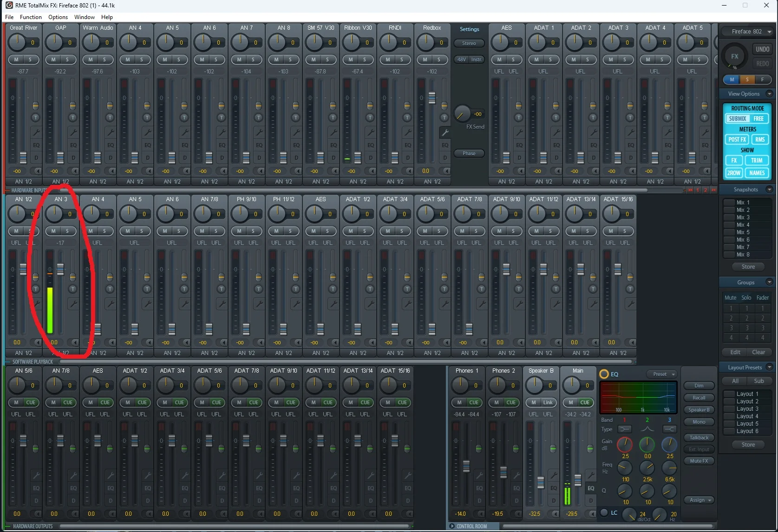The image size is (778, 532).
Task: Open the EQ Preset dropdown
Action: click(662, 374)
